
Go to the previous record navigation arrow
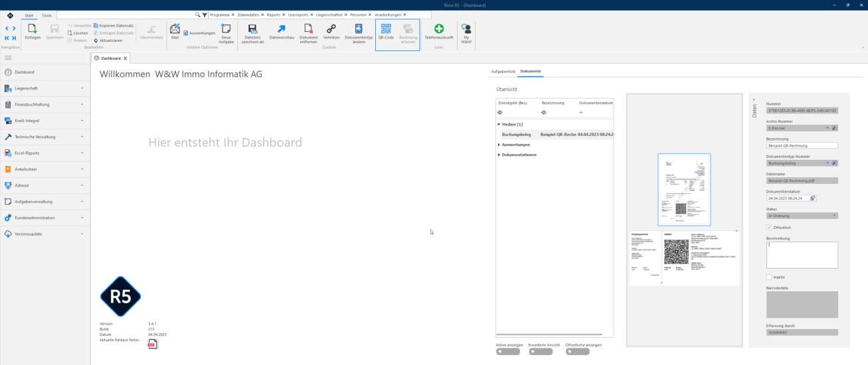pyautogui.click(x=7, y=29)
